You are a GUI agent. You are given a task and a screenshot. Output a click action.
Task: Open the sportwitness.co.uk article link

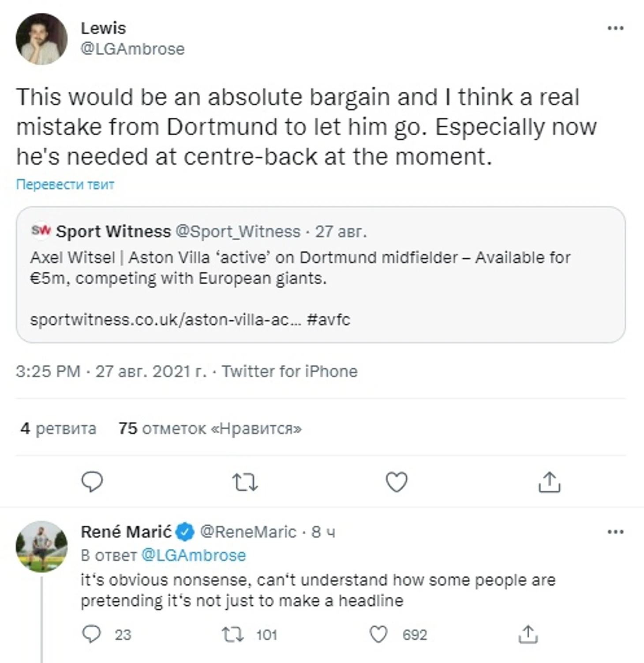[165, 320]
